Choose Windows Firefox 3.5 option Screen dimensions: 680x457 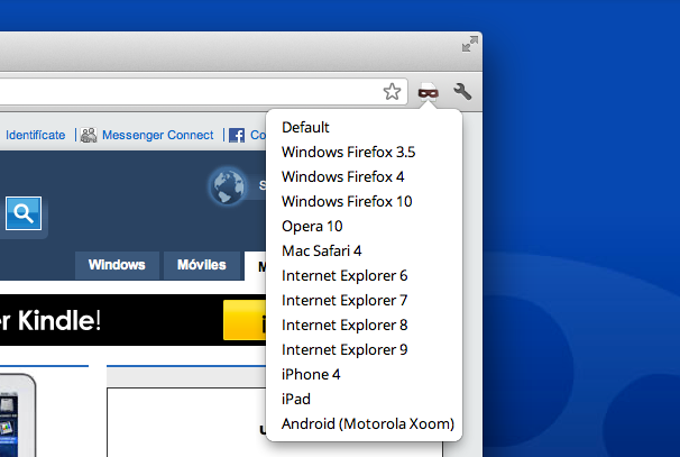point(348,152)
